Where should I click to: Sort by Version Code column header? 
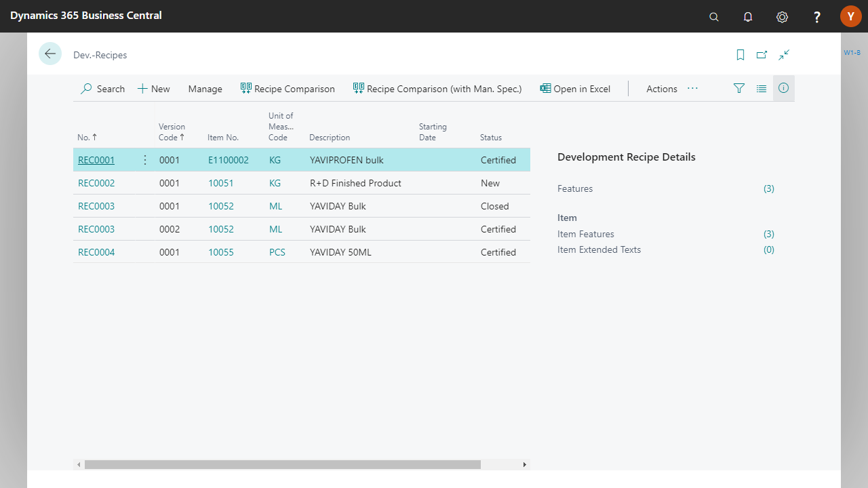[x=172, y=132]
